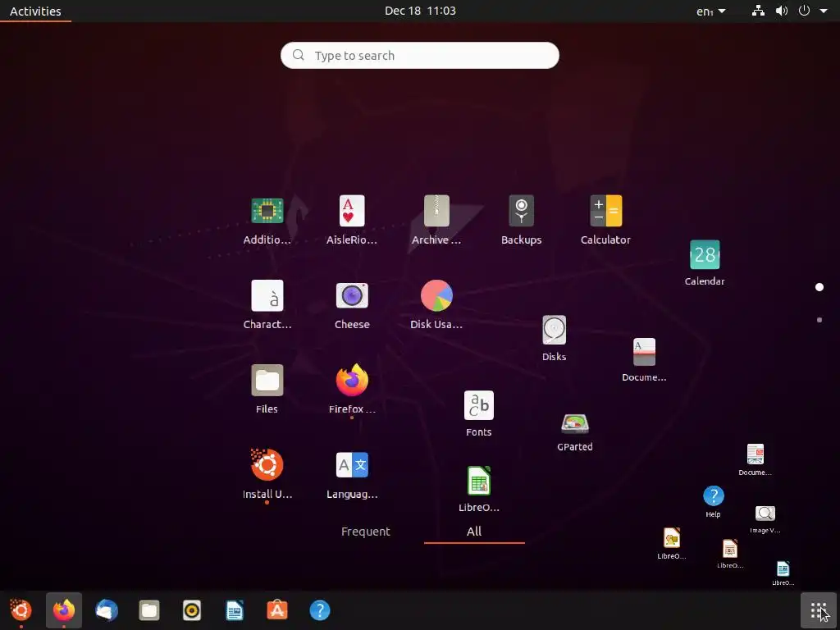Expand the system menu arrow
Viewport: 840px width, 630px height.
tap(824, 11)
